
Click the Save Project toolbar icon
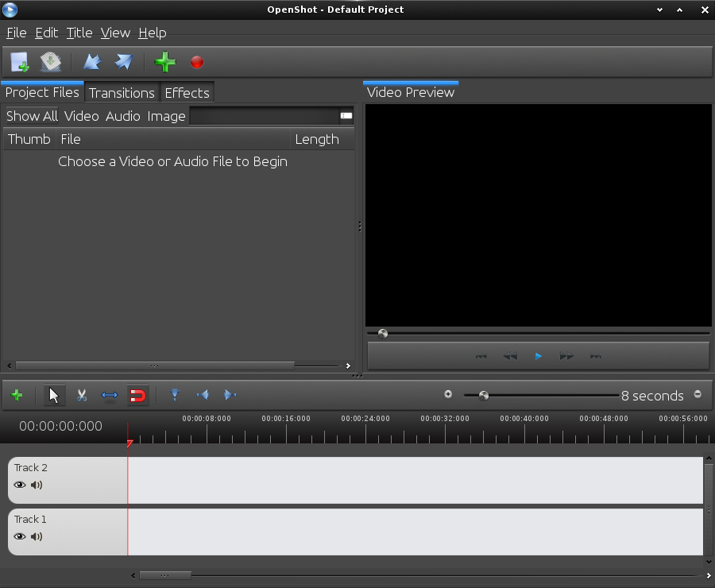tap(51, 62)
